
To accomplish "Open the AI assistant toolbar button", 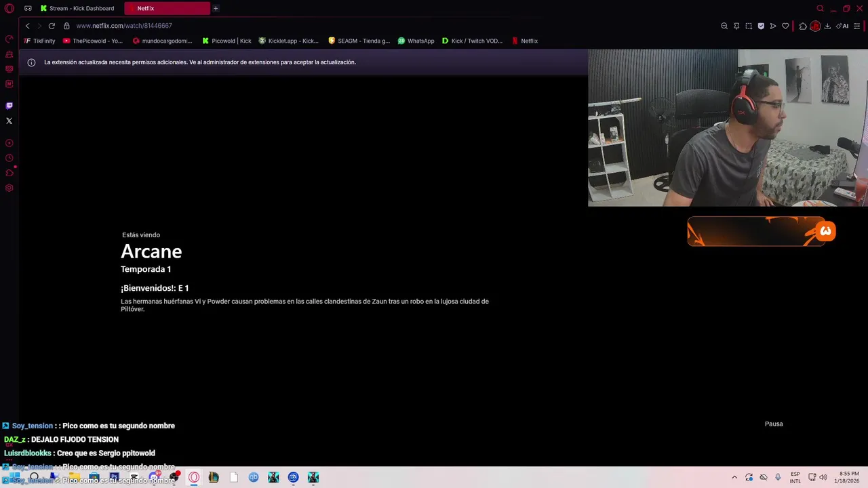I will [842, 26].
